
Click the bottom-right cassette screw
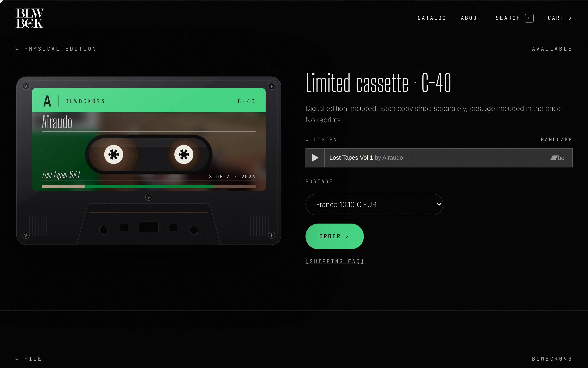271,235
